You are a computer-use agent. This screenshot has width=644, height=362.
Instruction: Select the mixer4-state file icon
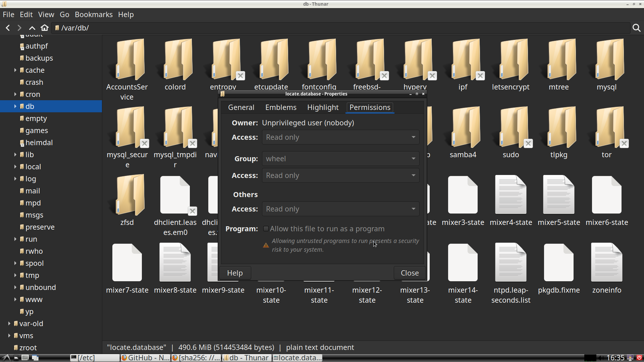pos(511,195)
